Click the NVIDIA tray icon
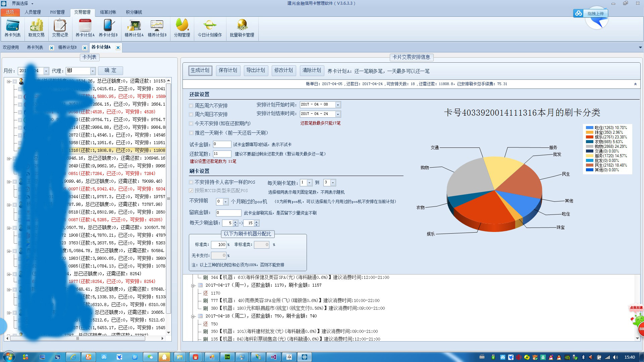Screen dimensions: 644x362 coord(567,357)
